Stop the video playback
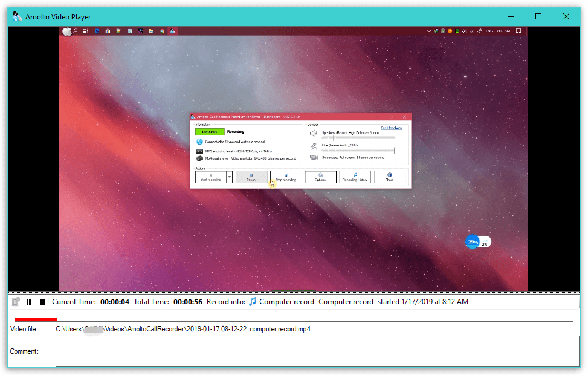588x375 pixels. click(42, 301)
